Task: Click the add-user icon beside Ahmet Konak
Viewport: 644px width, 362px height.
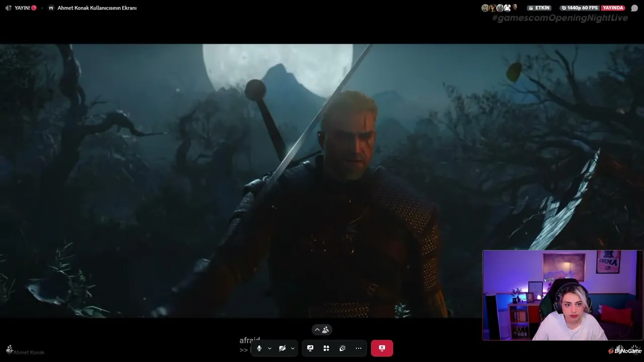Action: pyautogui.click(x=9, y=349)
